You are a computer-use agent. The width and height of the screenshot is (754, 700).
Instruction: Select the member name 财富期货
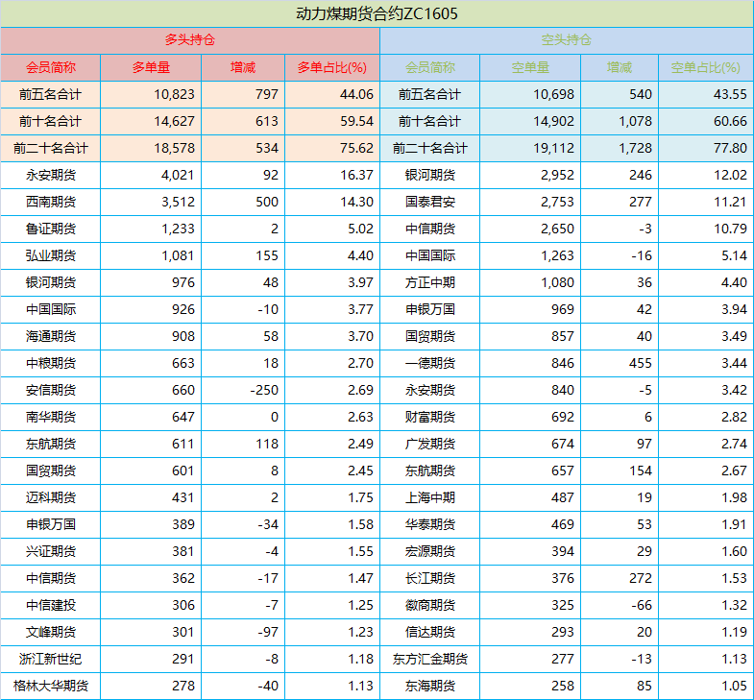(x=430, y=418)
